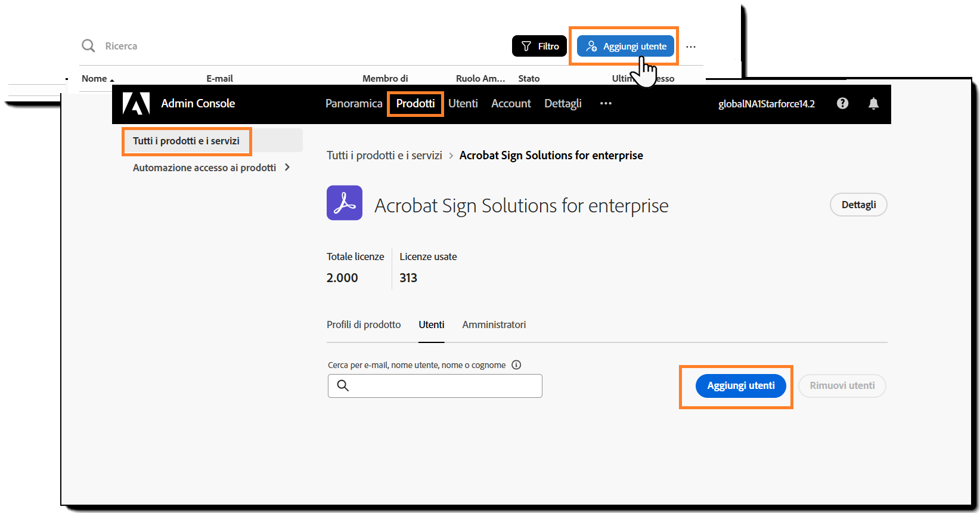Click the blue Aggiungi utente button

pyautogui.click(x=625, y=46)
